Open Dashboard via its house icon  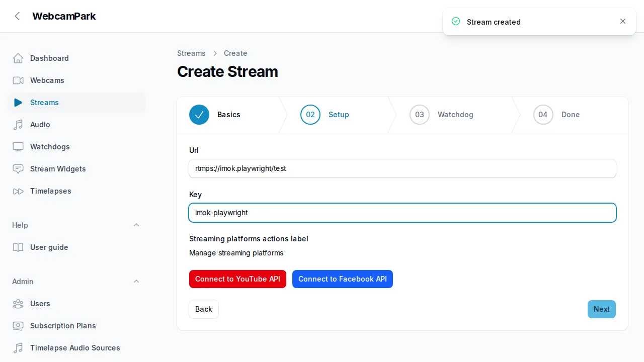click(18, 58)
